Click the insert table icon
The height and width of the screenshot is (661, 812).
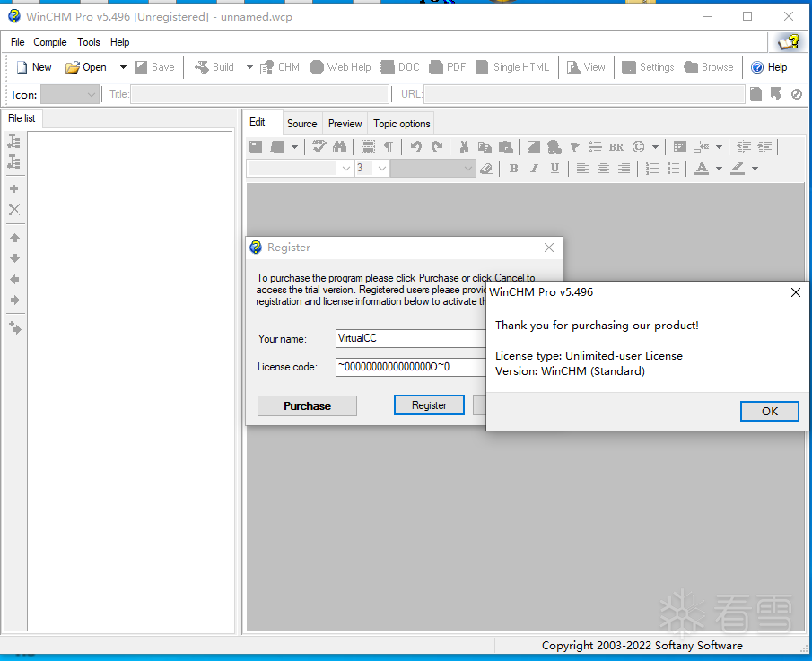click(x=680, y=147)
